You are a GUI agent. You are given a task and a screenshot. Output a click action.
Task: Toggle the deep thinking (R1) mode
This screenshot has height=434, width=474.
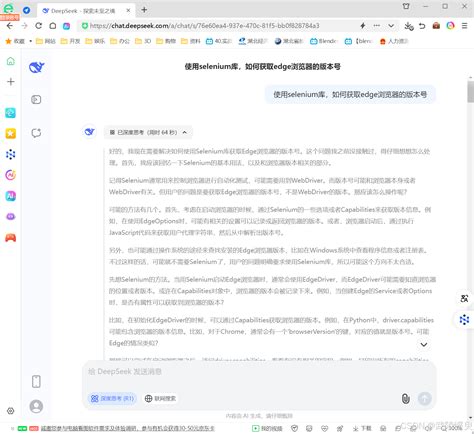point(112,398)
